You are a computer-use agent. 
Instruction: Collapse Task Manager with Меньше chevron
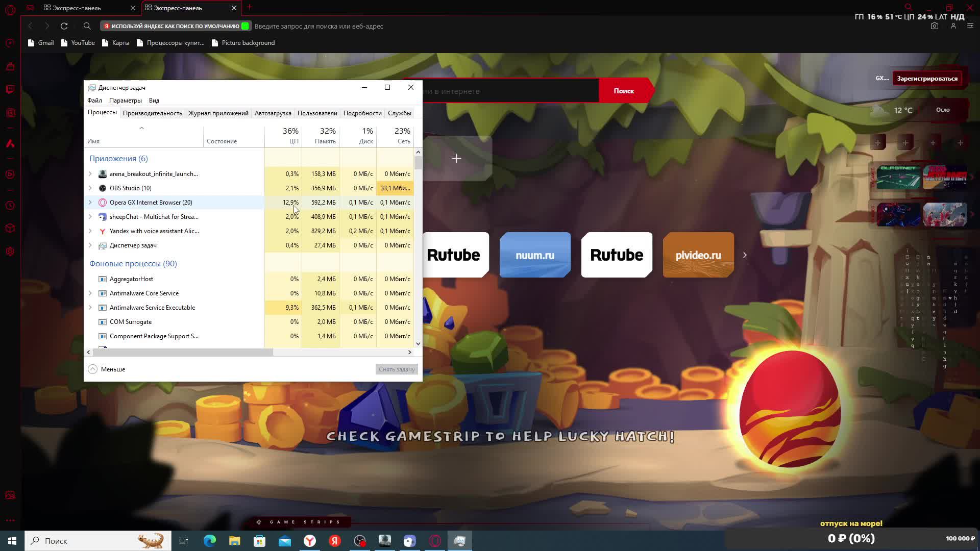(x=92, y=369)
